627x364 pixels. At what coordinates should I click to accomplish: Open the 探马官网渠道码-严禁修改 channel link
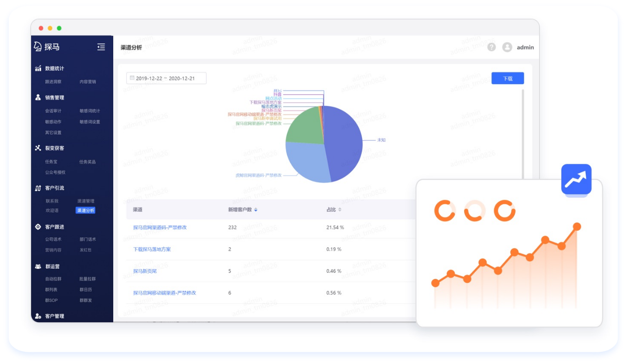tap(160, 227)
